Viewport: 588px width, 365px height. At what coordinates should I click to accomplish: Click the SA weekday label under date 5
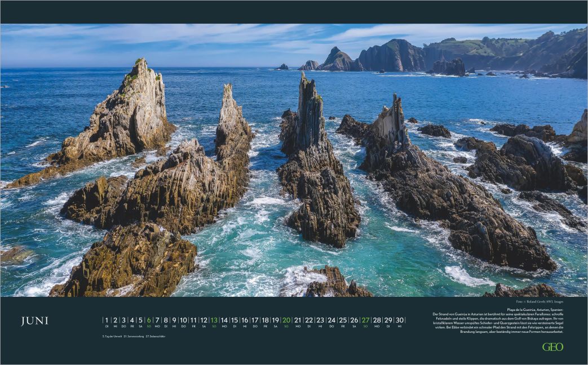(140, 326)
